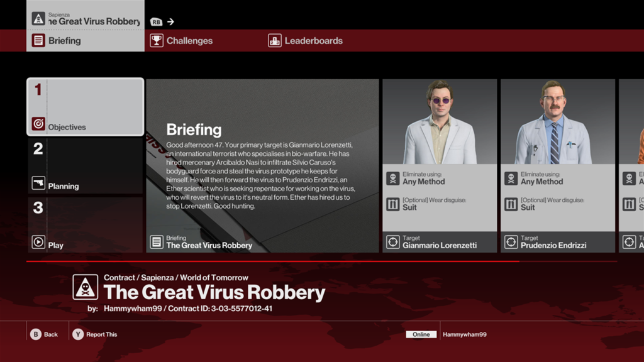644x362 pixels.
Task: Click Contract / Sapienza / World of Tomorrow breadcrumb
Action: point(176,277)
